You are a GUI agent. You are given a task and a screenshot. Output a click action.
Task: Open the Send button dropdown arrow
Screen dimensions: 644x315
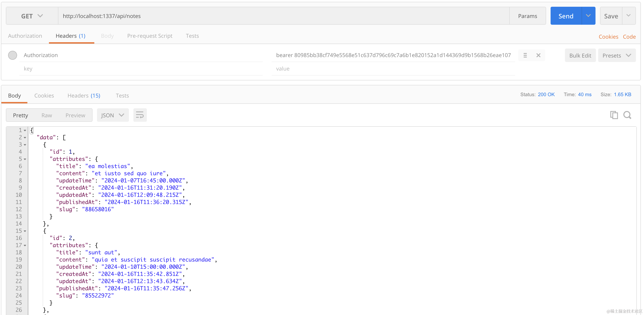(x=588, y=16)
